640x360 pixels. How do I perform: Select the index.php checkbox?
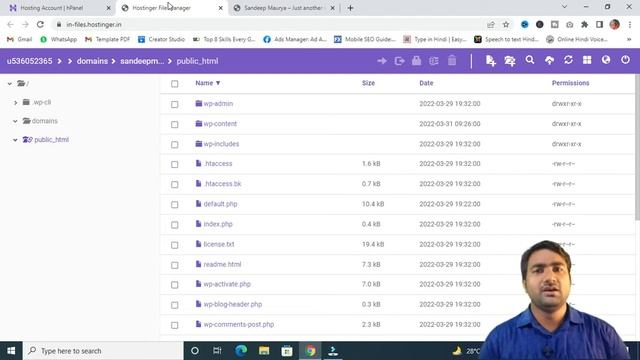(175, 224)
